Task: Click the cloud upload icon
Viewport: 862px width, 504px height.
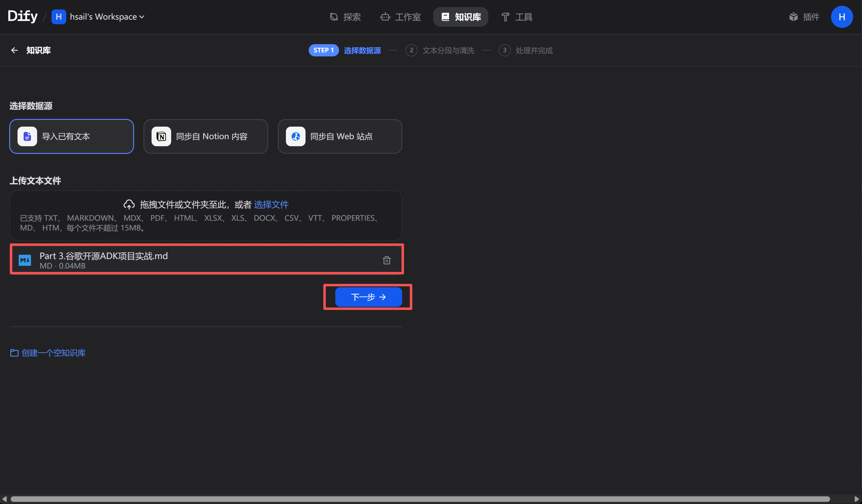Action: click(x=129, y=204)
